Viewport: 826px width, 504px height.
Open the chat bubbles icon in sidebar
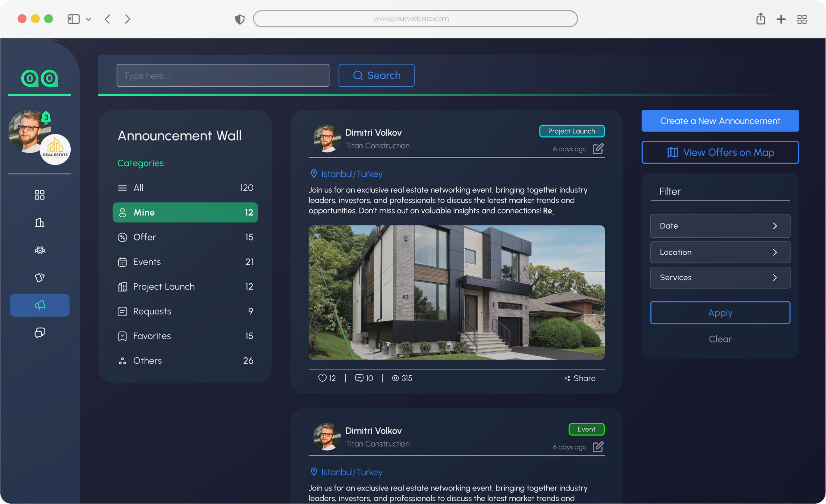pyautogui.click(x=40, y=332)
